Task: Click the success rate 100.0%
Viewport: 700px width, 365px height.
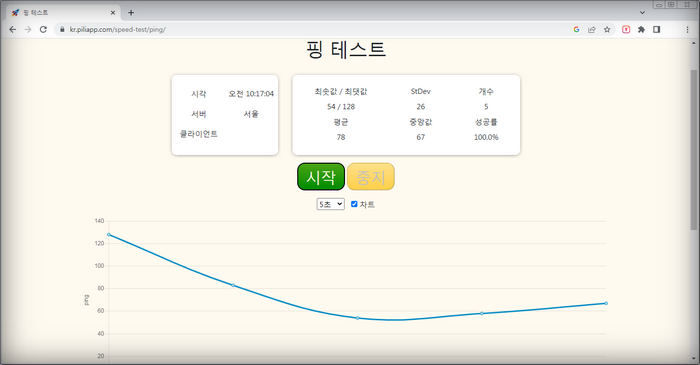Action: click(x=486, y=137)
